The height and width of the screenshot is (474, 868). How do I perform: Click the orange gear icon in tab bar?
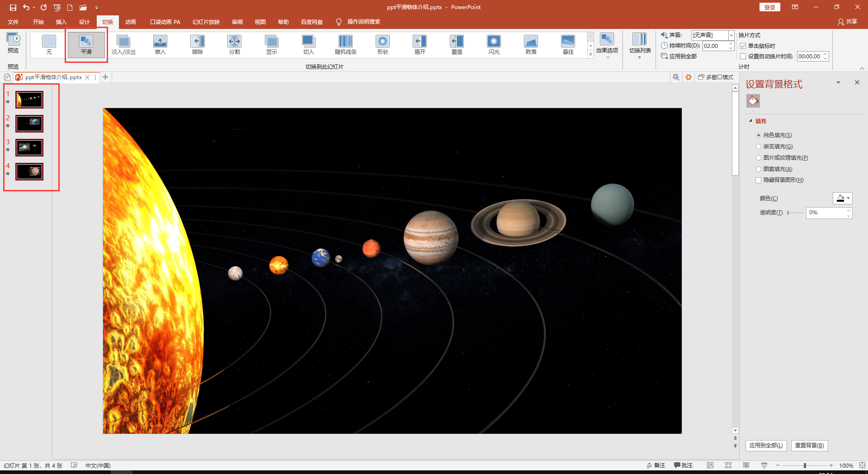[x=689, y=77]
